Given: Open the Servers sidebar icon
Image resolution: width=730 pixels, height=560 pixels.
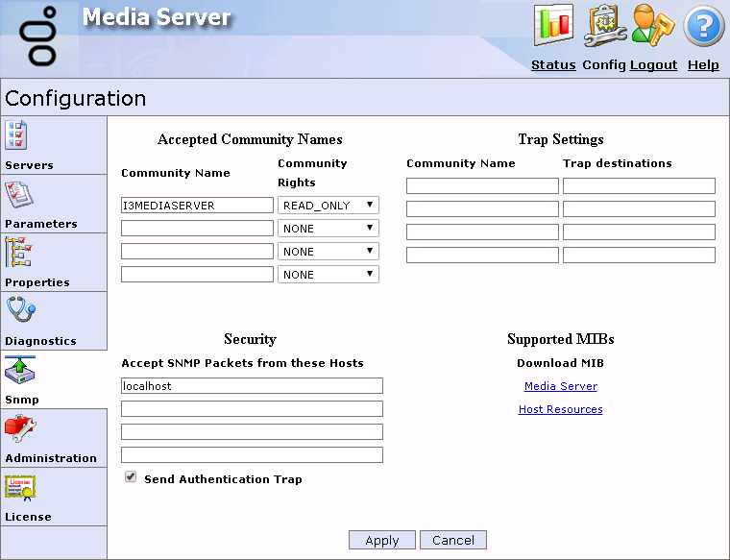Looking at the screenshot, I should click(x=17, y=135).
